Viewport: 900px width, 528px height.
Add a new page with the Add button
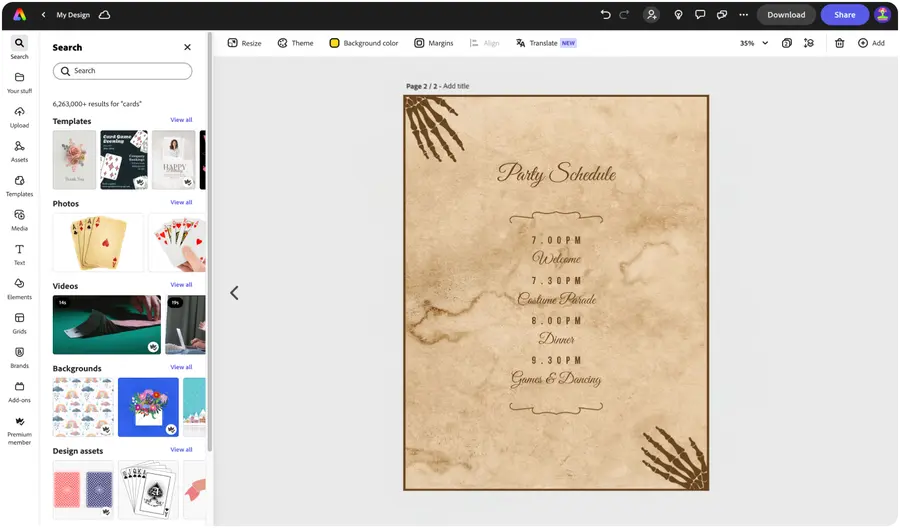(x=871, y=43)
